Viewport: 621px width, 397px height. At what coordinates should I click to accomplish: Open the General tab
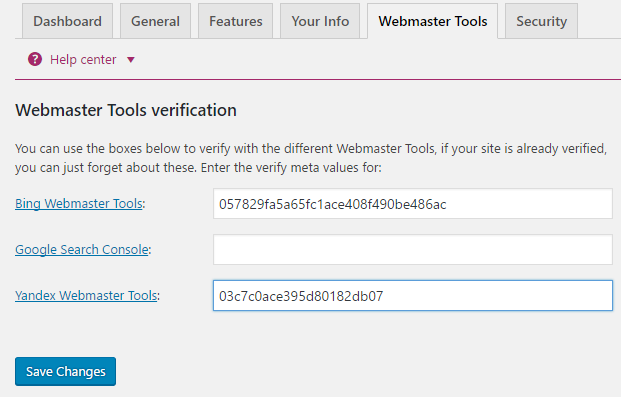coord(155,21)
